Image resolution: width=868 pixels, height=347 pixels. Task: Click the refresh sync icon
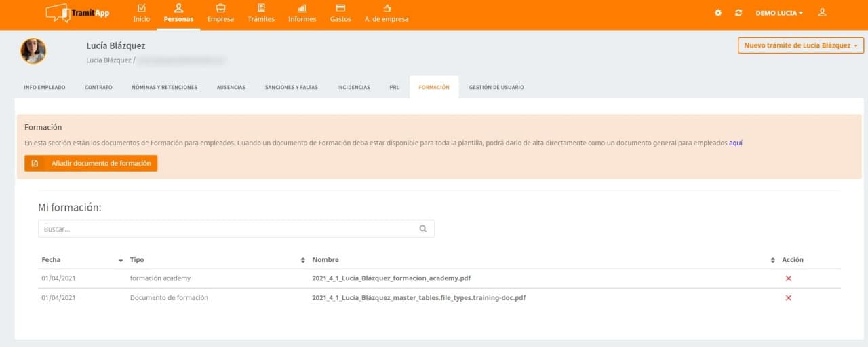[x=738, y=13]
